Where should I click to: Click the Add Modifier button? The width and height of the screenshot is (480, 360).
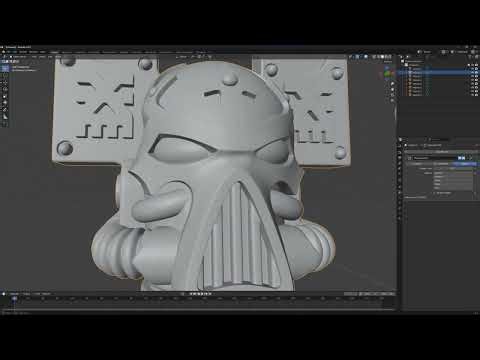pos(442,152)
